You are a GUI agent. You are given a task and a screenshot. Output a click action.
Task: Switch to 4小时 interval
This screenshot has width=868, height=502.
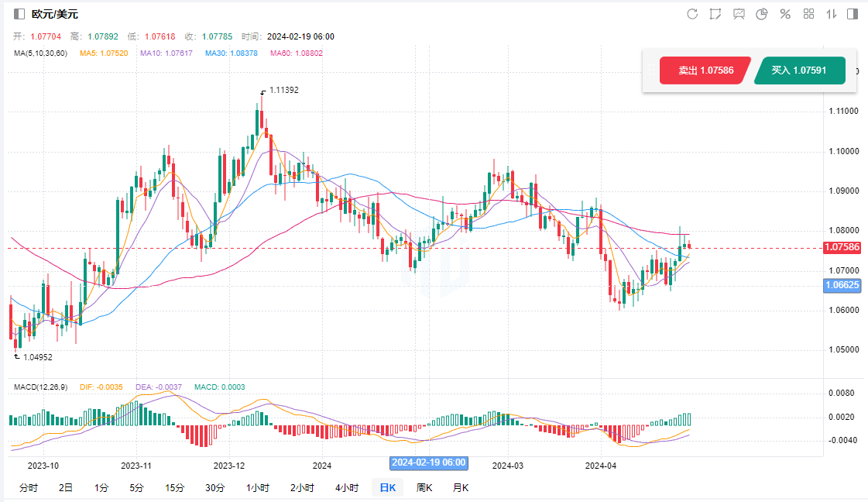tap(347, 488)
